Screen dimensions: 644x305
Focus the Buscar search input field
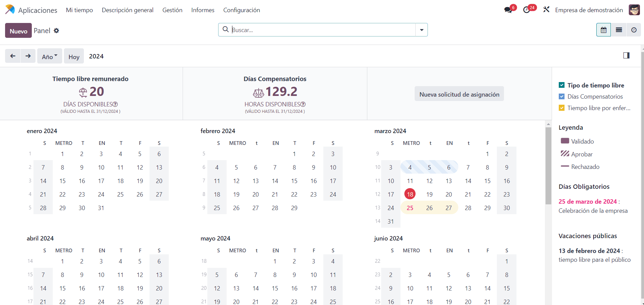tap(323, 30)
